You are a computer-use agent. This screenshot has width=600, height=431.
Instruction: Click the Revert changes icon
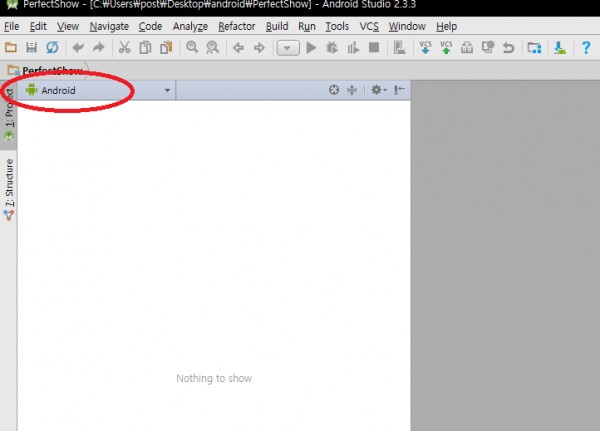(509, 48)
